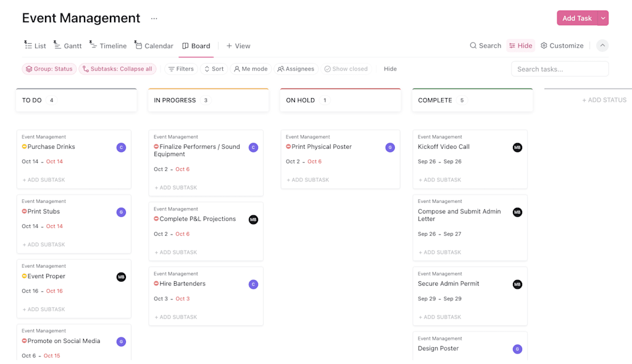Viewport: 632px width, 364px height.
Task: Click the MB avatar on Kickoff Video Call
Action: click(x=518, y=147)
